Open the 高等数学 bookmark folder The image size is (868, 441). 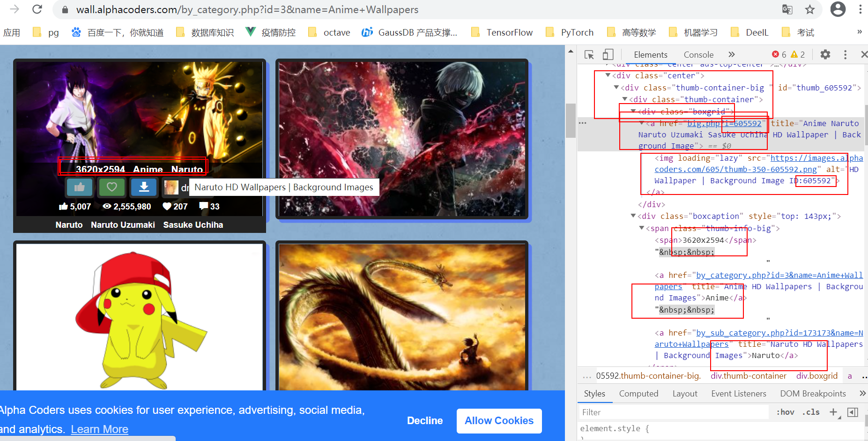631,32
